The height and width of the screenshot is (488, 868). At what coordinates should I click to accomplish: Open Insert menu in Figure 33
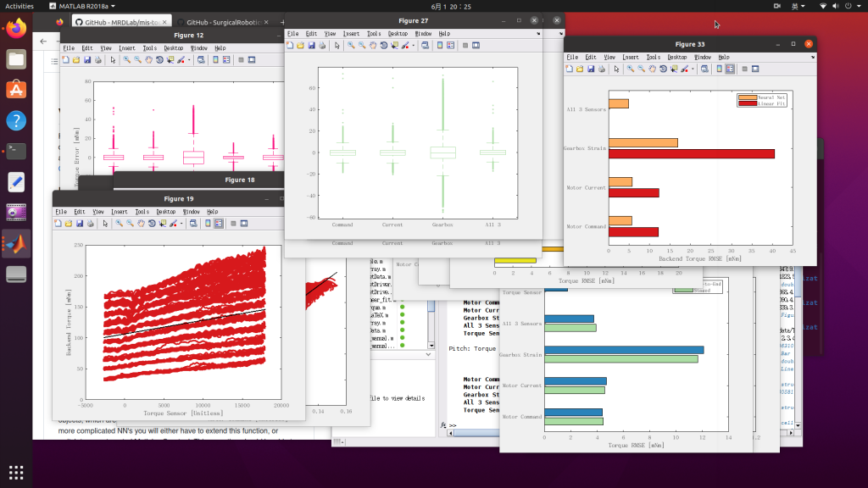(x=631, y=57)
